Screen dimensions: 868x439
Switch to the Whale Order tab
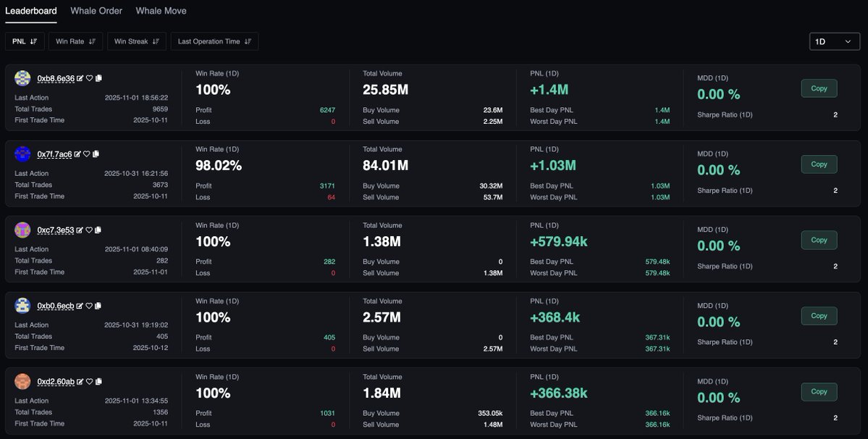point(95,10)
